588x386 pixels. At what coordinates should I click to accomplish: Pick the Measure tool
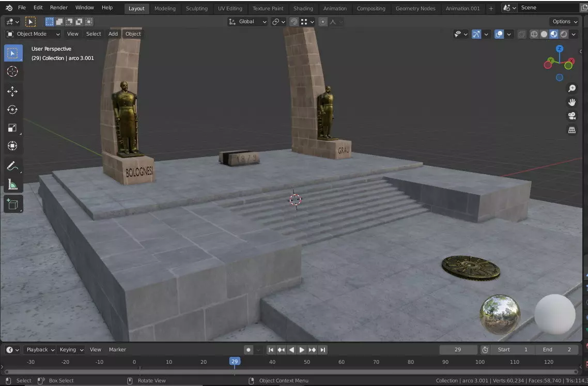pos(12,184)
